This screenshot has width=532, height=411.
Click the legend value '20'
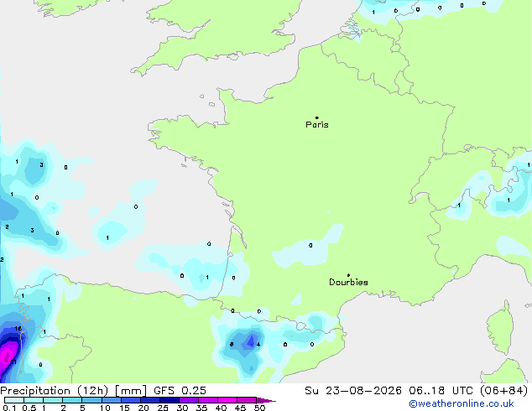coord(143,408)
